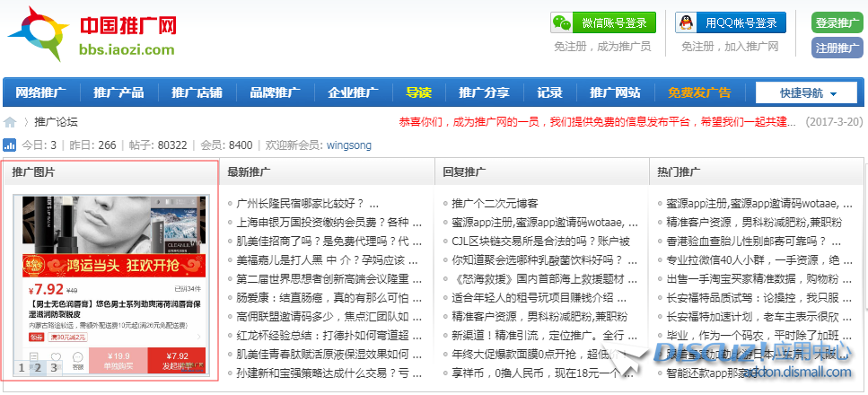Click the home icon in breadcrumb
The width and height of the screenshot is (868, 395).
pos(10,122)
